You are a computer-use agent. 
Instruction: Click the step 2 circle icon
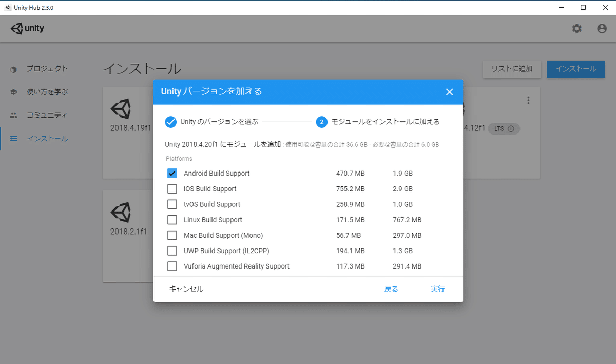322,122
